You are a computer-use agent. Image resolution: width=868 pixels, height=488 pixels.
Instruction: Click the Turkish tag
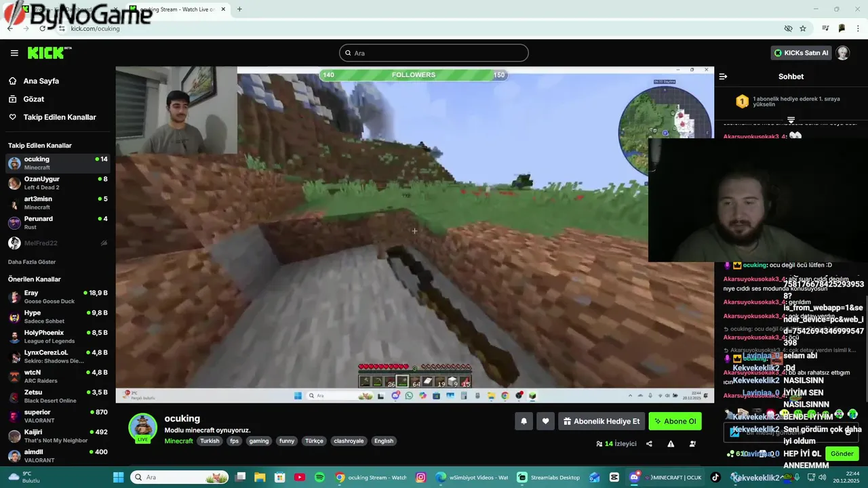point(210,441)
